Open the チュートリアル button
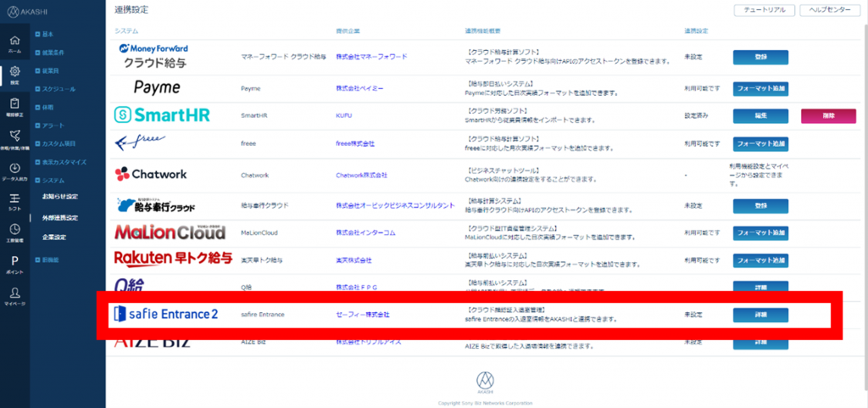This screenshot has height=408, width=868. 765,10
